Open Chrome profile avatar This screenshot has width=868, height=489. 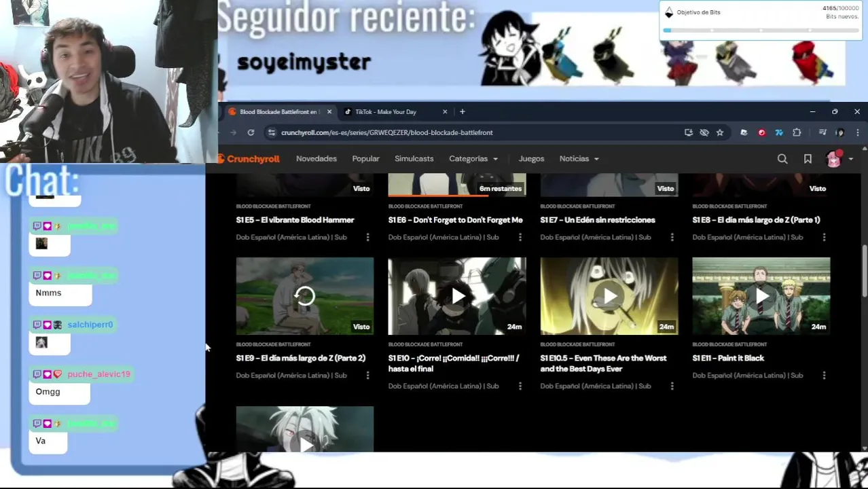coord(840,132)
